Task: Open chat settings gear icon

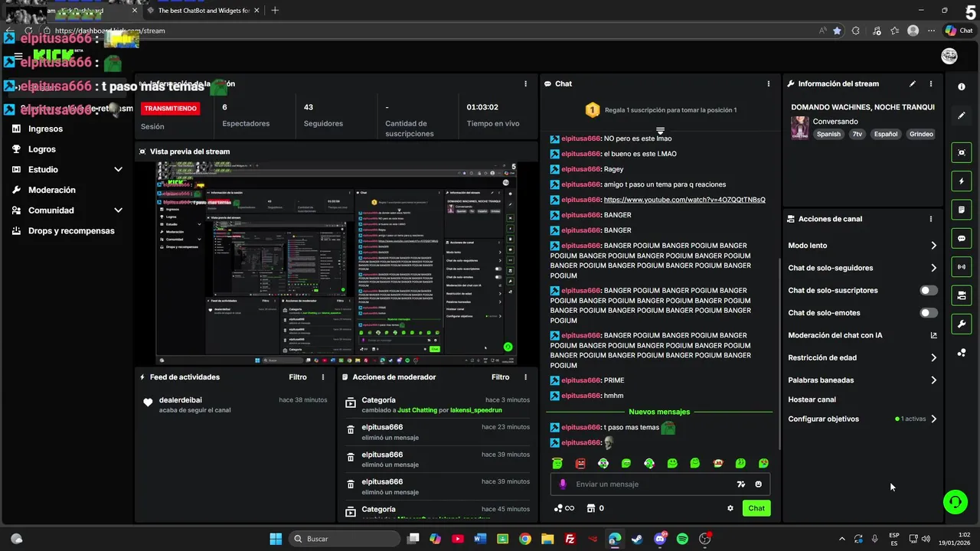Action: pos(730,508)
